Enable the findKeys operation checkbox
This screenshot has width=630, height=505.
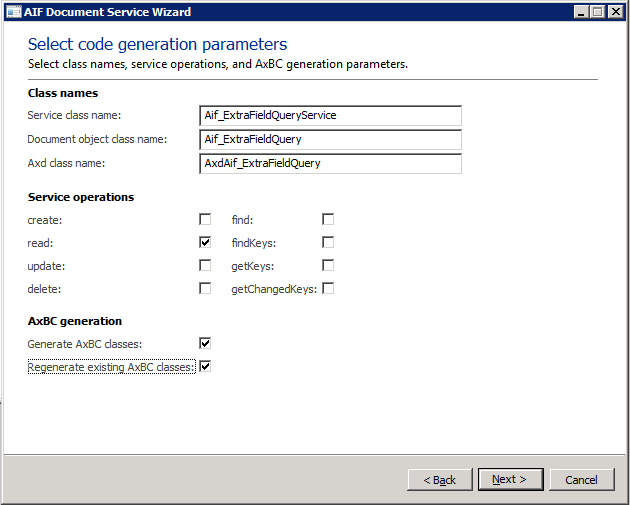tap(328, 242)
